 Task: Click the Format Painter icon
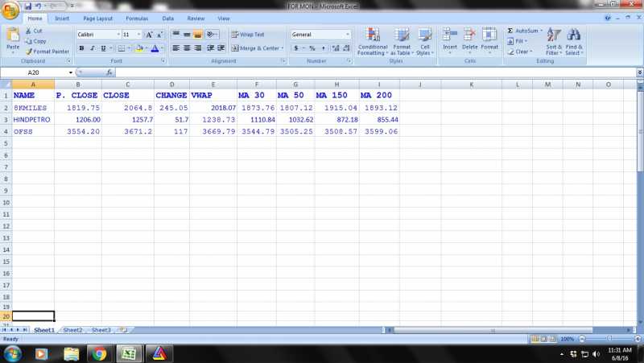pyautogui.click(x=29, y=52)
